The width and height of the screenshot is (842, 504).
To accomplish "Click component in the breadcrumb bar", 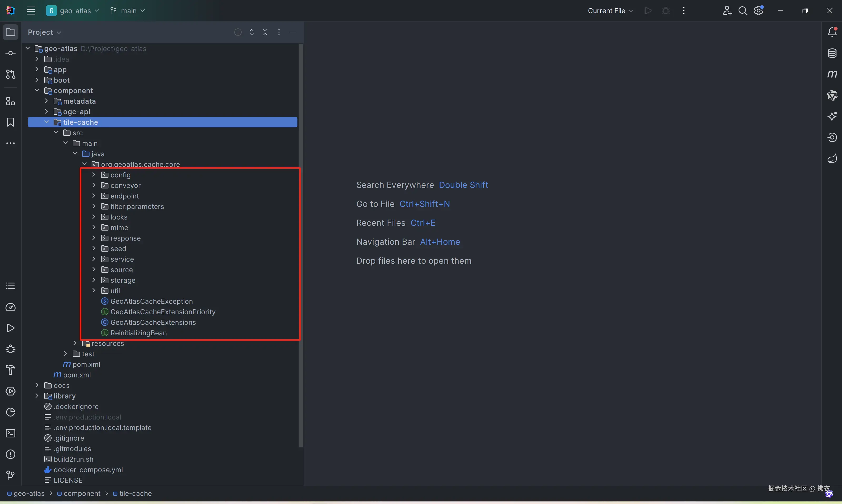I will (82, 493).
